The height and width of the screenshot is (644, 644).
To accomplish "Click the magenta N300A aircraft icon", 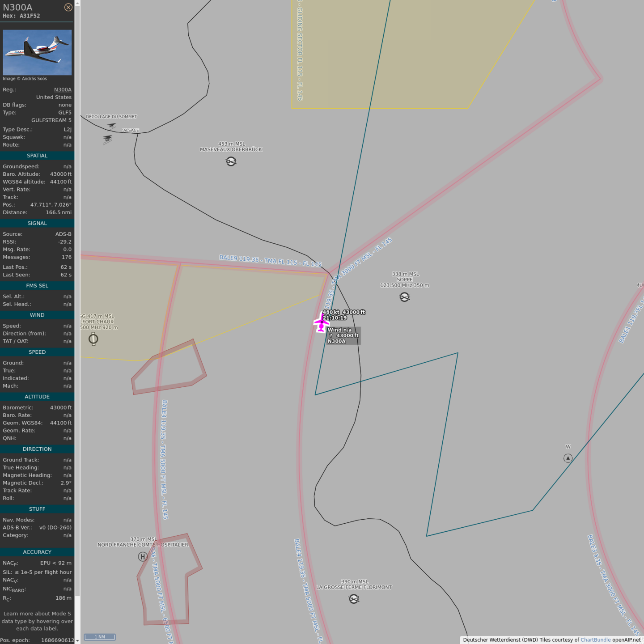I will click(x=321, y=322).
